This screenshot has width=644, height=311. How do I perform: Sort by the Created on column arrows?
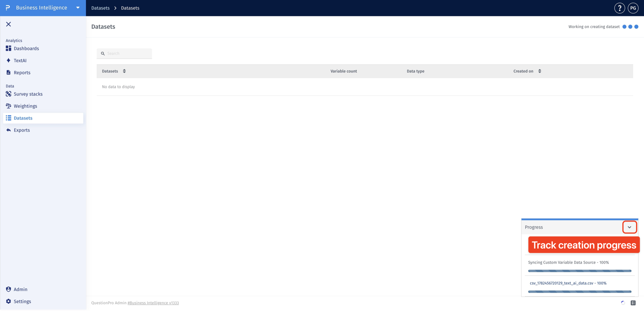point(539,71)
